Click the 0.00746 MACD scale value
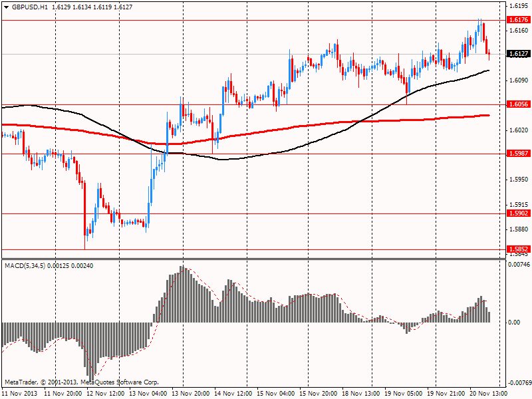This screenshot has width=532, height=399. [519, 264]
